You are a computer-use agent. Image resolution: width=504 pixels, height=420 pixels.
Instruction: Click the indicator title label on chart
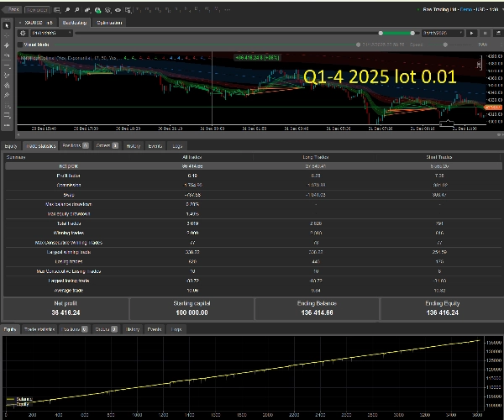[67, 58]
